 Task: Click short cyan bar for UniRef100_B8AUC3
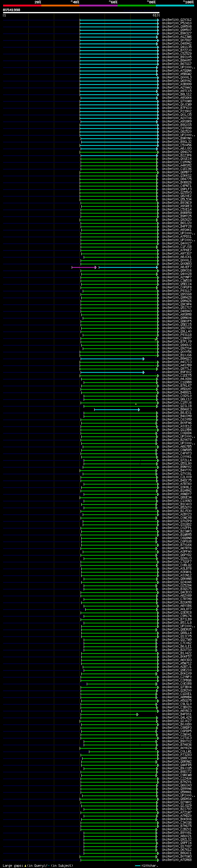point(117,410)
